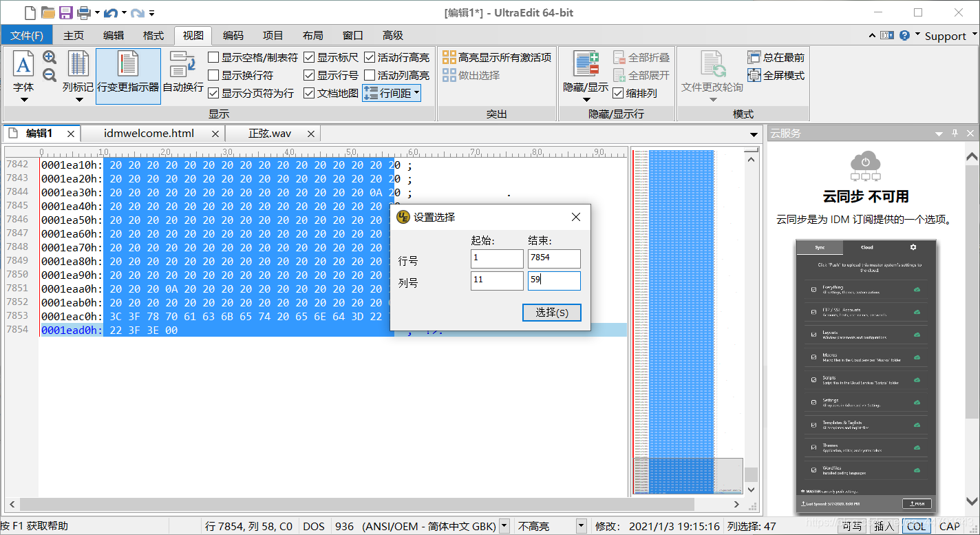Screen dimensions: 980x535
Task: Uncheck 缩排列 checkbox
Action: pyautogui.click(x=618, y=93)
